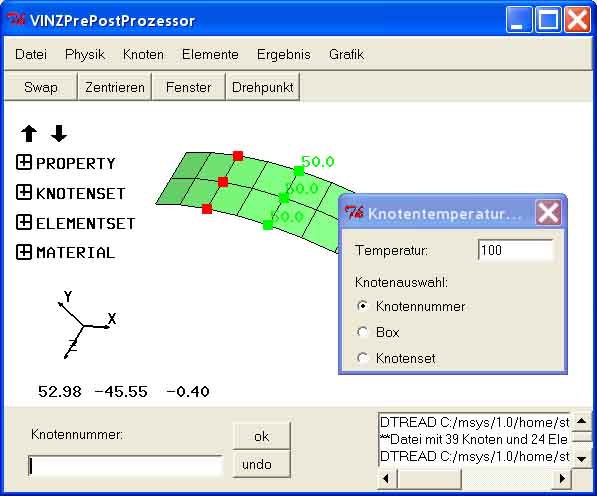Click the green node marker labeled 50.0 at top

[x=299, y=171]
